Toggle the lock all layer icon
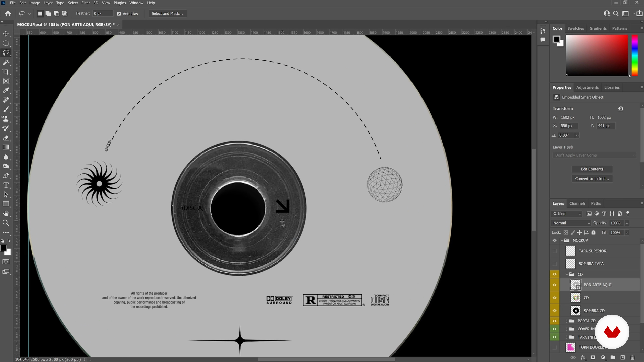The width and height of the screenshot is (644, 362). click(594, 232)
